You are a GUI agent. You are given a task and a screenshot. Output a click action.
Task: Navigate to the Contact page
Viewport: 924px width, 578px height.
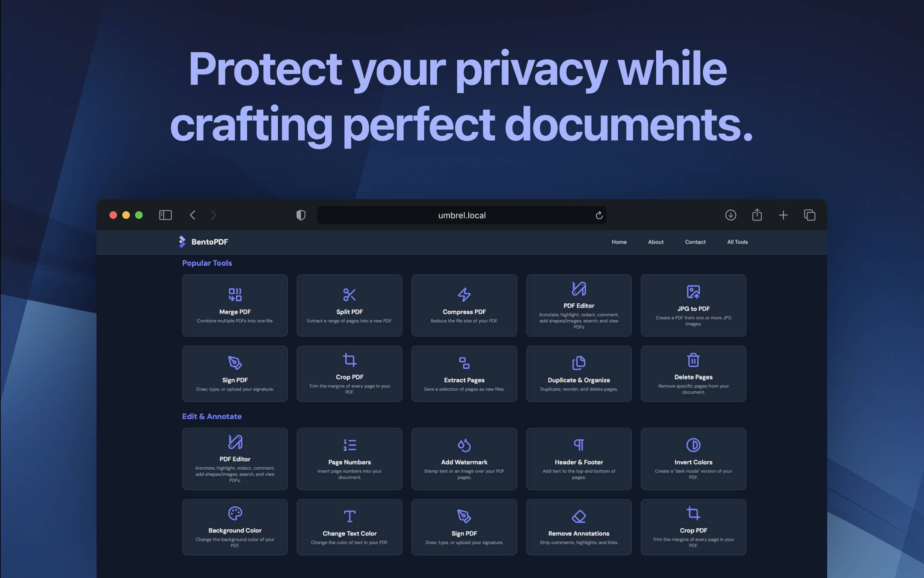695,242
